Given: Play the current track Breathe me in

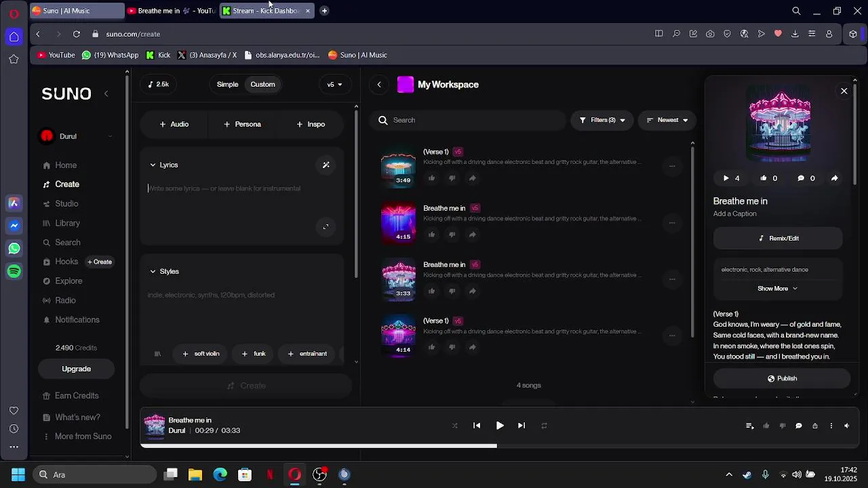Looking at the screenshot, I should point(500,426).
